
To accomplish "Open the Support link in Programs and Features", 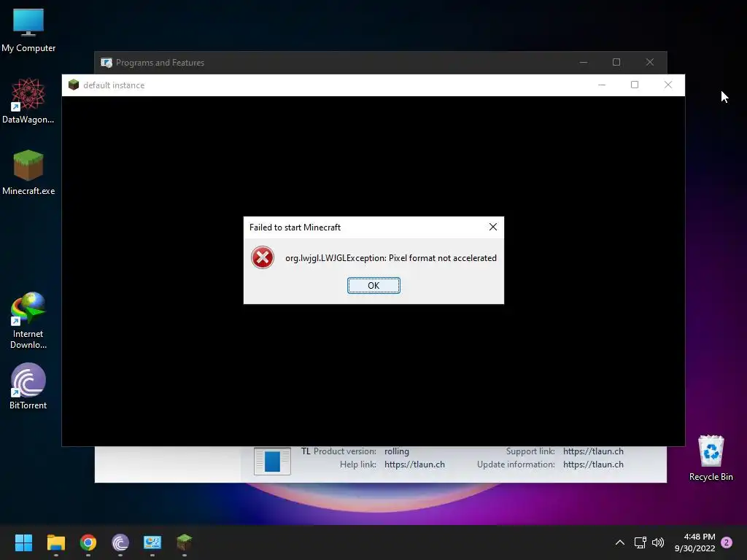I will 593,451.
